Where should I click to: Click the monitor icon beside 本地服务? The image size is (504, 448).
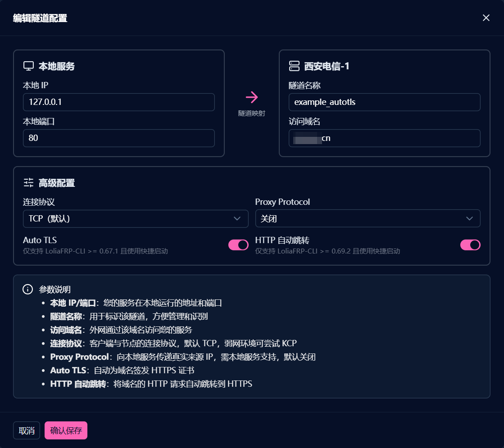pos(29,66)
